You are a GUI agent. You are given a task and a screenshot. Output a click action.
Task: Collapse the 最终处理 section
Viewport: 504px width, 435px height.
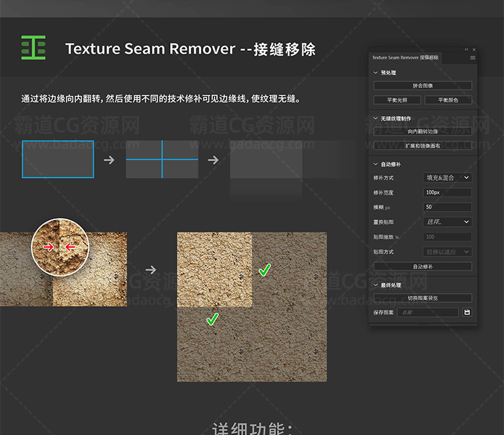tap(375, 285)
